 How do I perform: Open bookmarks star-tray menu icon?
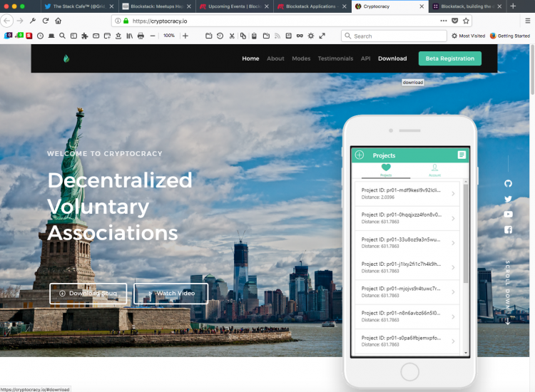point(118,36)
